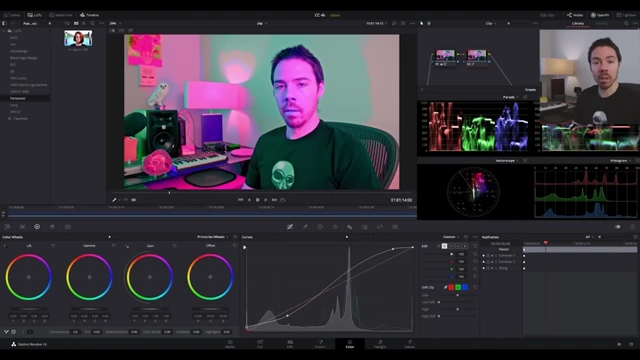Viewport: 640px width, 360px height.
Task: Open the Qualifier eyedropper palette
Action: [305, 227]
